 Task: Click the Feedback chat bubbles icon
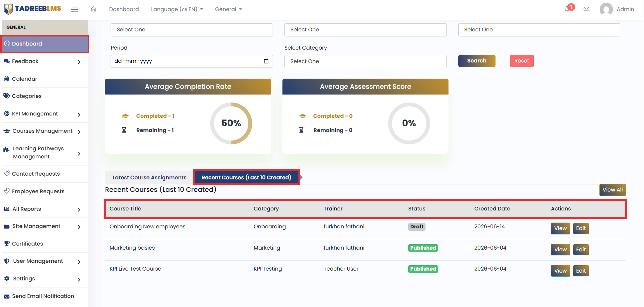point(7,61)
